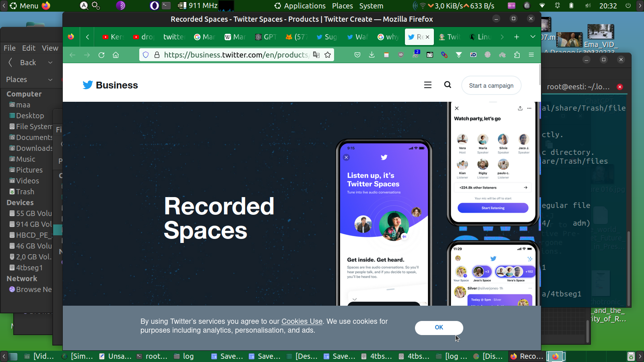The width and height of the screenshot is (644, 362).
Task: Click the share icon in Watch party mockup
Action: click(520, 108)
